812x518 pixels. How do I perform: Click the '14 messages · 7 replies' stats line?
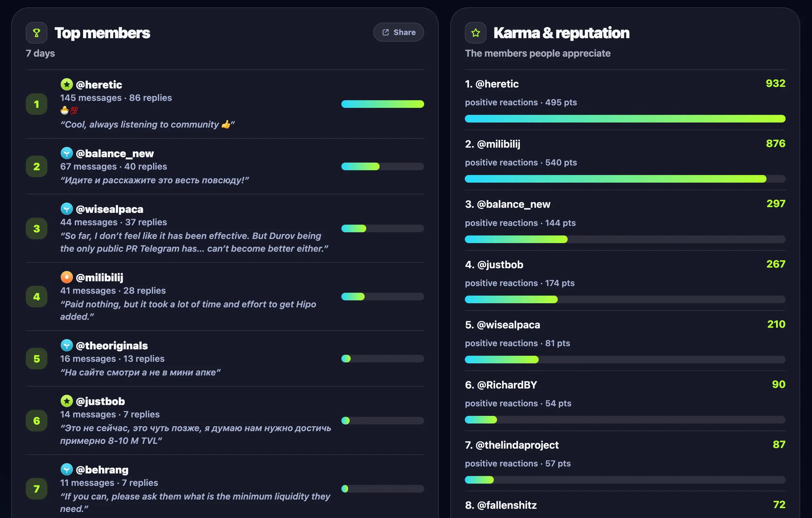pos(110,415)
